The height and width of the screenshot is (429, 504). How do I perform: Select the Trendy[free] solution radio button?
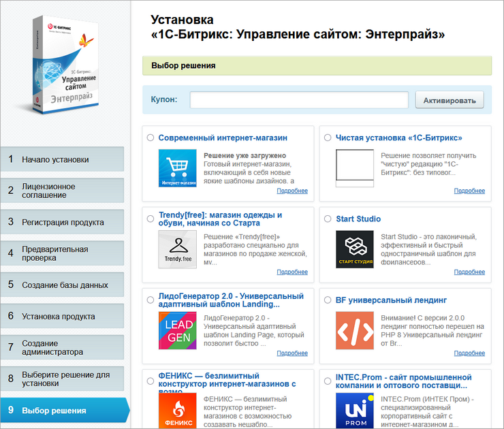(x=151, y=219)
